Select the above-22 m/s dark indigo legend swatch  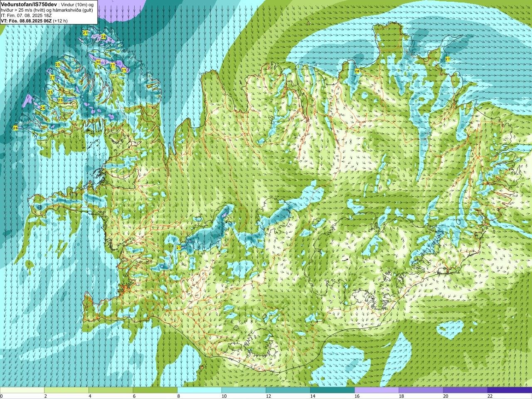click(x=510, y=390)
